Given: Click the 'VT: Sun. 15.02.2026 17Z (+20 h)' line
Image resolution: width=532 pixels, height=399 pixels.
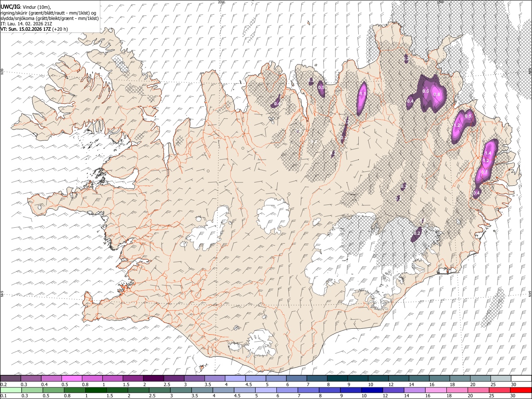Looking at the screenshot, I should [x=34, y=29].
